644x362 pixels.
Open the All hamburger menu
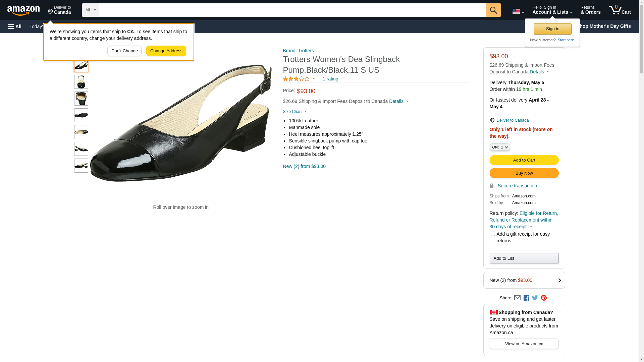point(15,26)
